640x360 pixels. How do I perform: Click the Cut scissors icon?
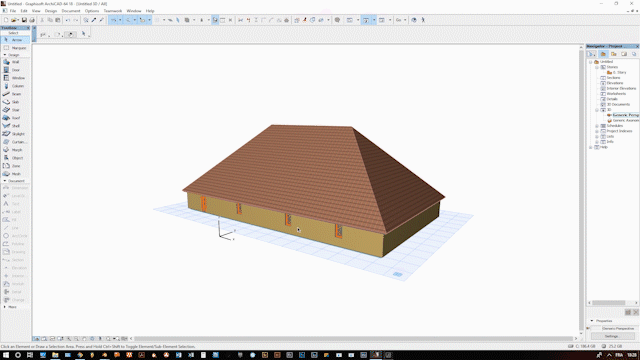(x=42, y=20)
